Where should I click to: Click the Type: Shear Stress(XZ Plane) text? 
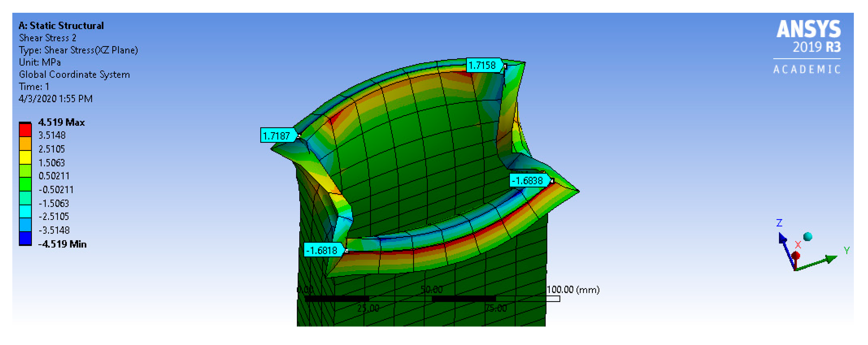78,50
